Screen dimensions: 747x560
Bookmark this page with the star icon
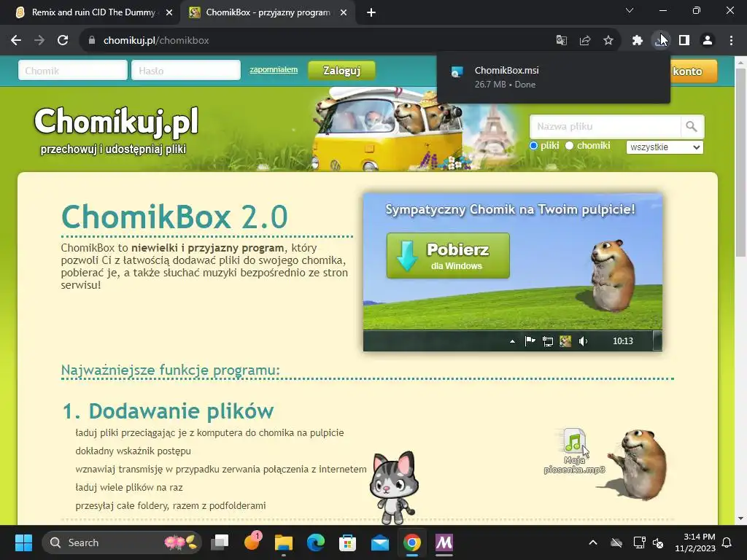(608, 41)
